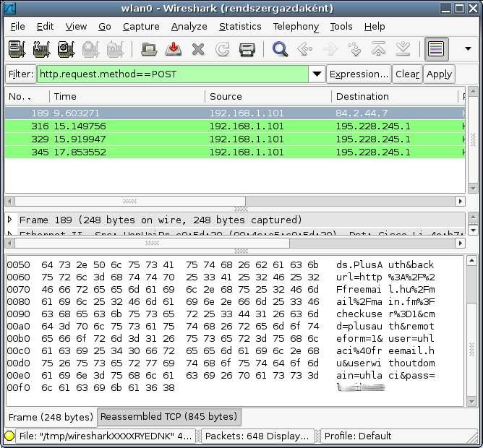The width and height of the screenshot is (483, 448).
Task: Sort by the Destination column header
Action: (x=395, y=96)
